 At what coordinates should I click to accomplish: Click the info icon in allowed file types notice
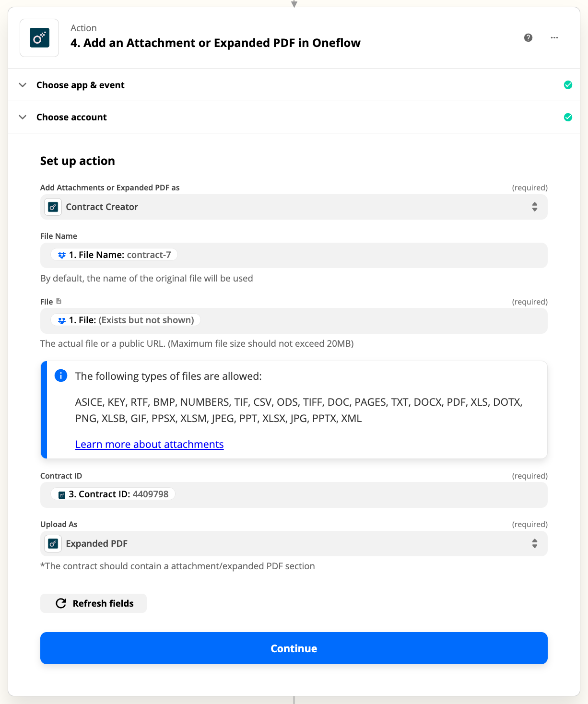click(x=61, y=376)
